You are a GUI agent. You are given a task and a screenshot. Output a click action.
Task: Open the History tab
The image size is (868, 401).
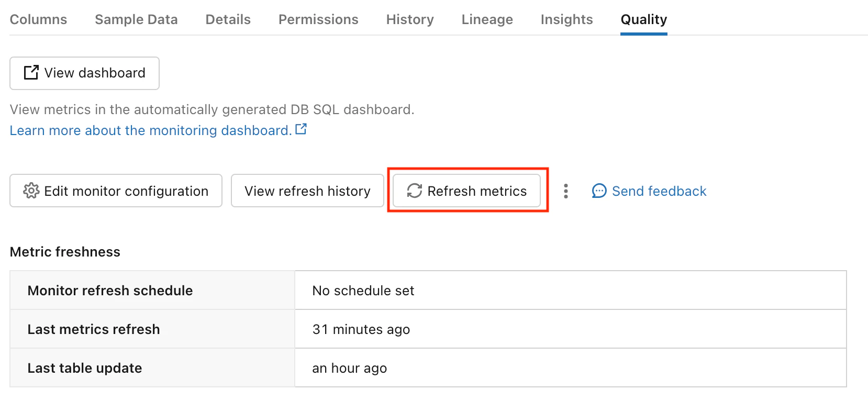[x=410, y=19]
